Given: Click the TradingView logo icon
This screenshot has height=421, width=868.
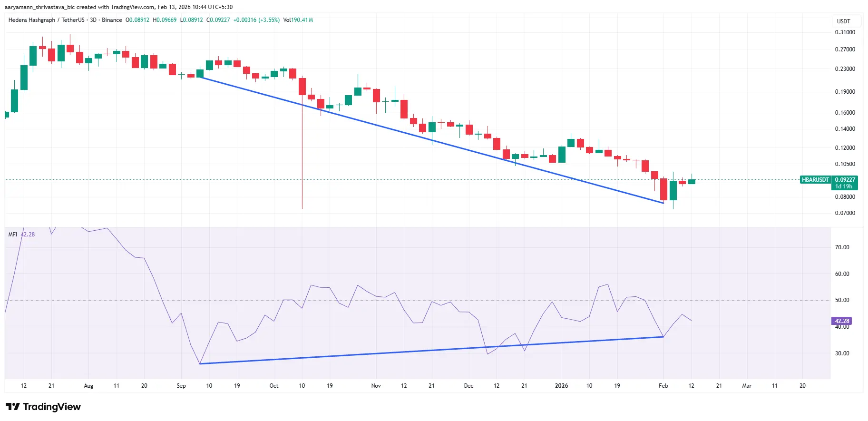Looking at the screenshot, I should (13, 407).
